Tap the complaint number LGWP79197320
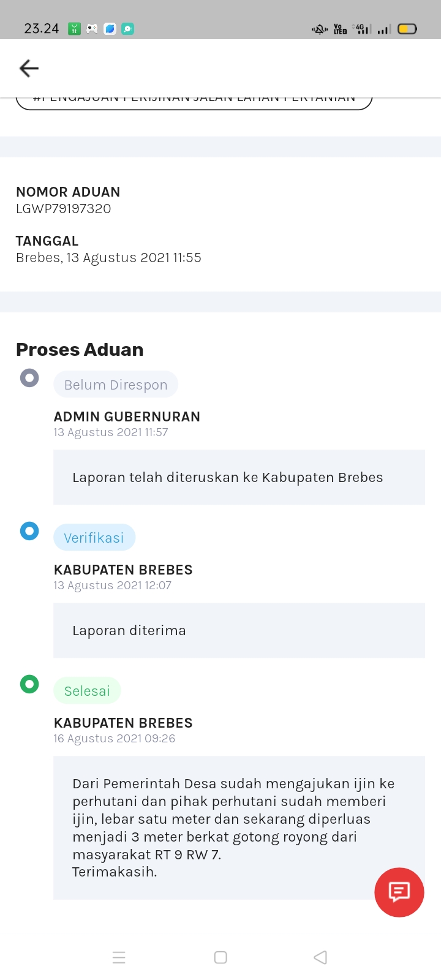This screenshot has width=441, height=980. click(x=64, y=209)
